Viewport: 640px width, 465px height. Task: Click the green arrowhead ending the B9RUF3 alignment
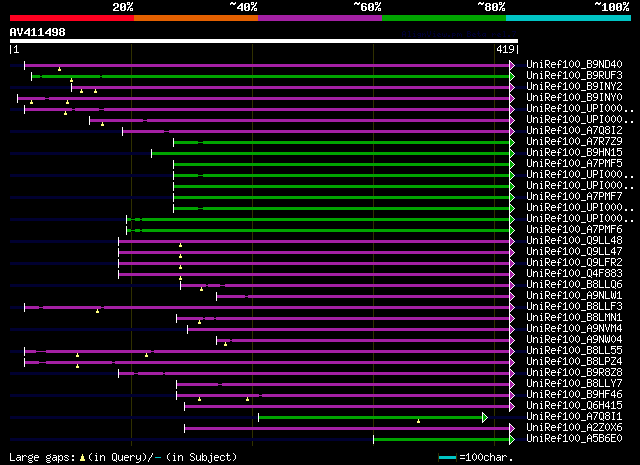(x=512, y=76)
